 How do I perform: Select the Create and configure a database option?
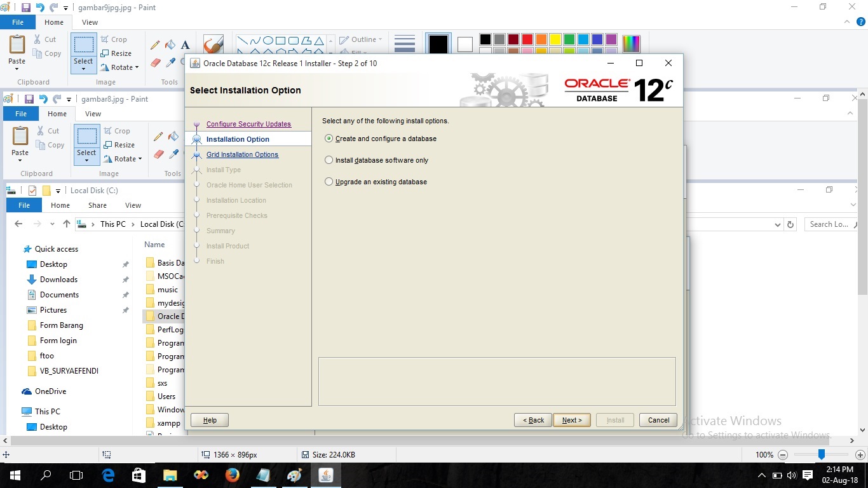pyautogui.click(x=329, y=139)
